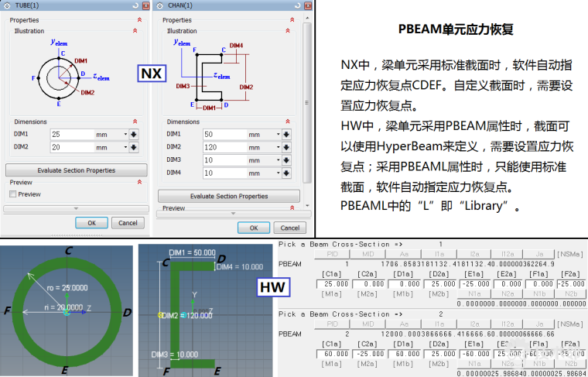Click DIM4 down-arrow options icon in CHAN dialog
Screen dimensions: 588x377
pyautogui.click(x=286, y=173)
